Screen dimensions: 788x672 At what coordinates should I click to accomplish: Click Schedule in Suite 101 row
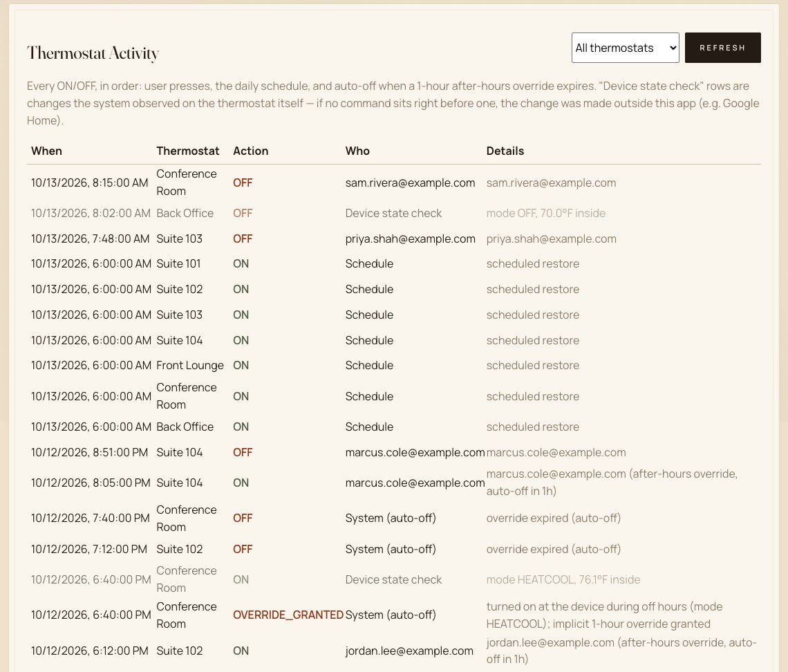[369, 263]
